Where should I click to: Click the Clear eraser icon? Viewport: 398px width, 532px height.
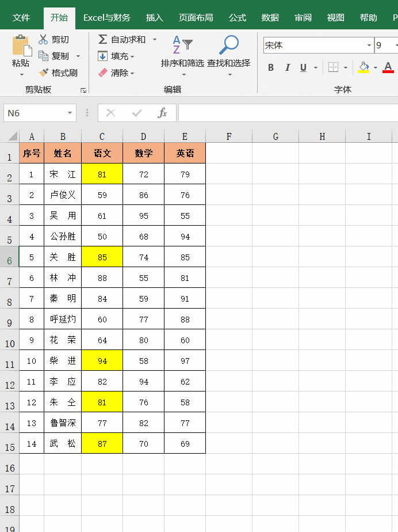(103, 73)
